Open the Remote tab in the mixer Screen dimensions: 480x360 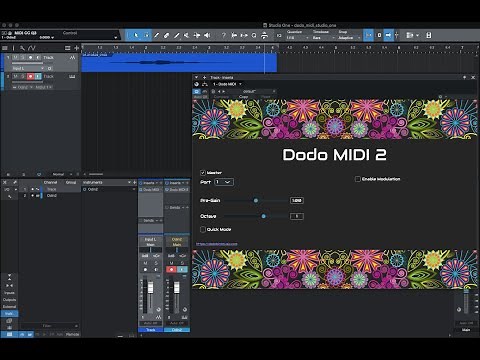click(73, 334)
